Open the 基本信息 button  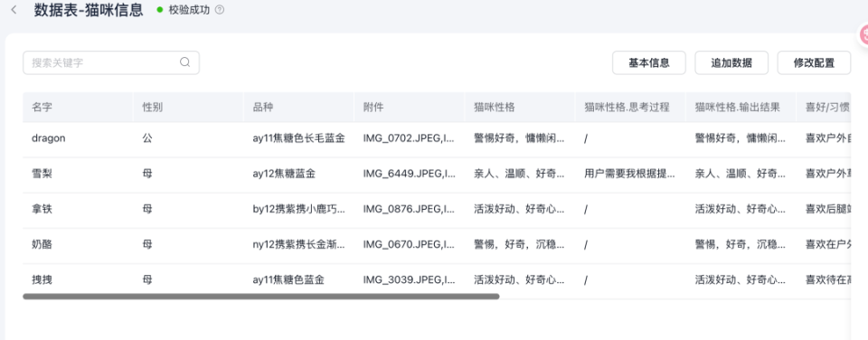(649, 62)
